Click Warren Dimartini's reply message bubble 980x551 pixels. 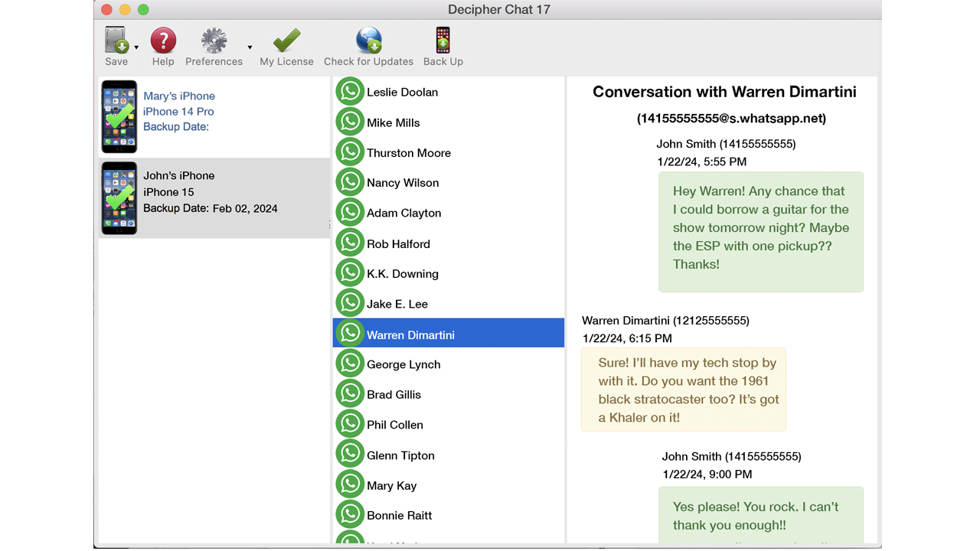pos(683,390)
